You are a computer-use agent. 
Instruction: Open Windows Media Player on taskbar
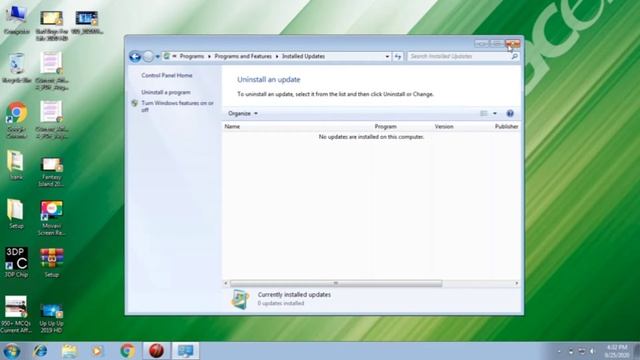(x=98, y=351)
